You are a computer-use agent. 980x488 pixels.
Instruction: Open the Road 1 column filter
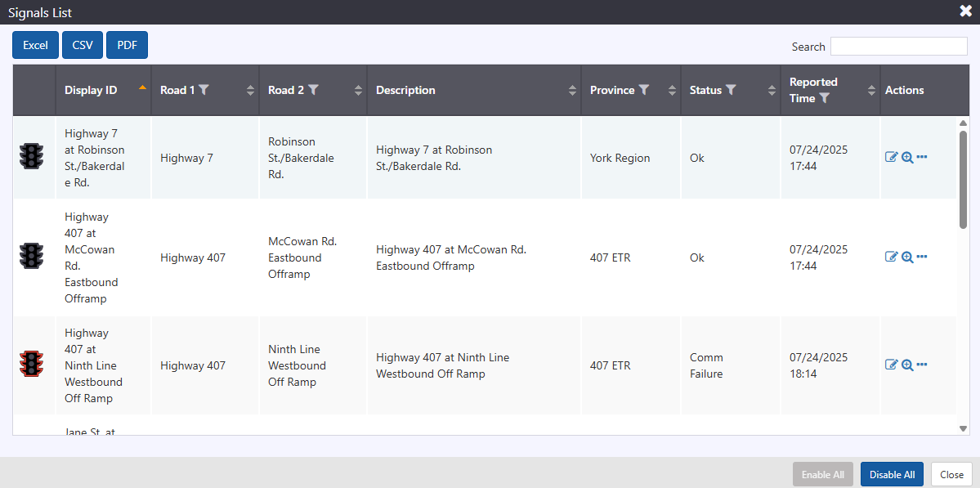(204, 90)
